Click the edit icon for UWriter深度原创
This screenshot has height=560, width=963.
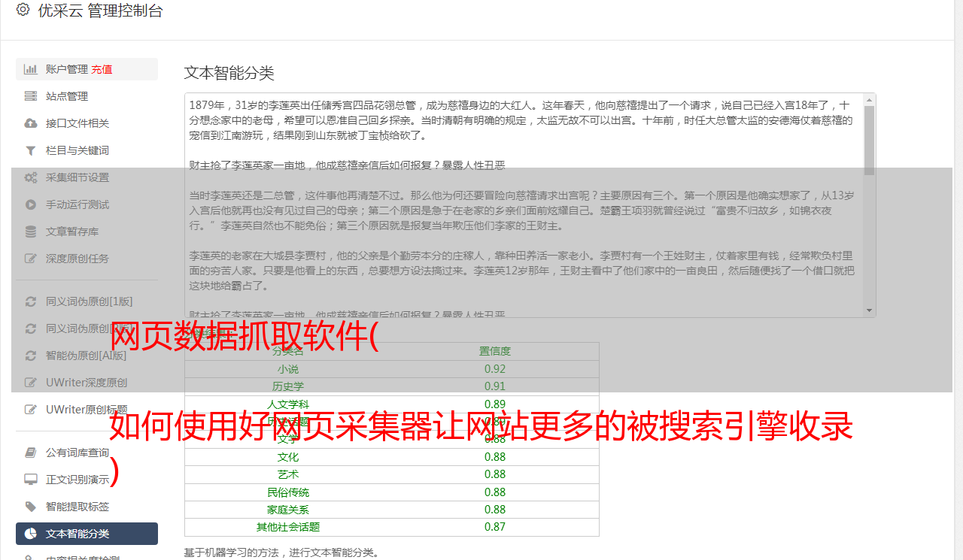(31, 383)
